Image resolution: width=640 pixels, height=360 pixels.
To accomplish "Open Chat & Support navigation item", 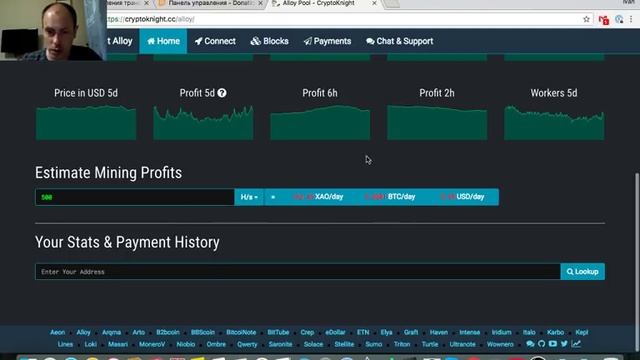I will click(400, 41).
